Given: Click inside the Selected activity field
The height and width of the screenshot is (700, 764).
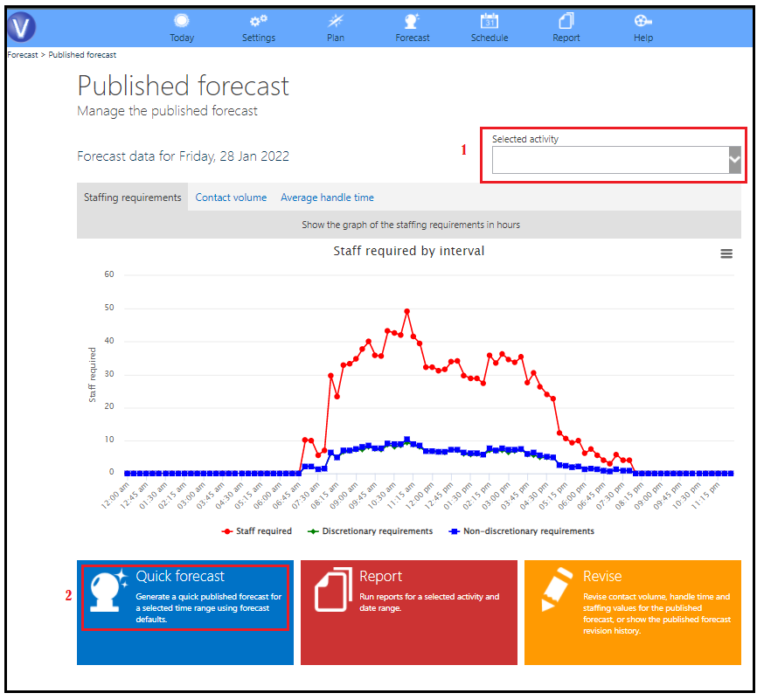Looking at the screenshot, I should pos(610,160).
